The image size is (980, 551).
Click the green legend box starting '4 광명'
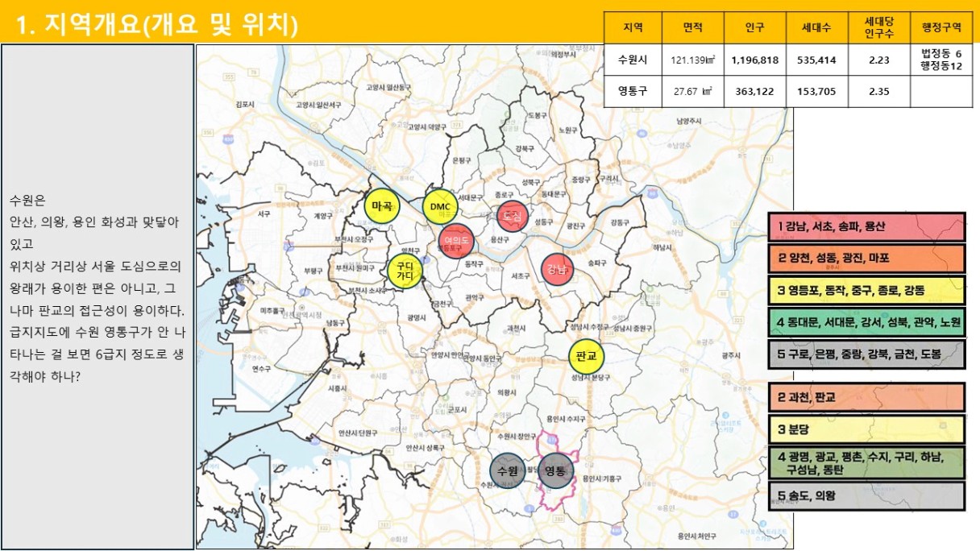[866, 462]
